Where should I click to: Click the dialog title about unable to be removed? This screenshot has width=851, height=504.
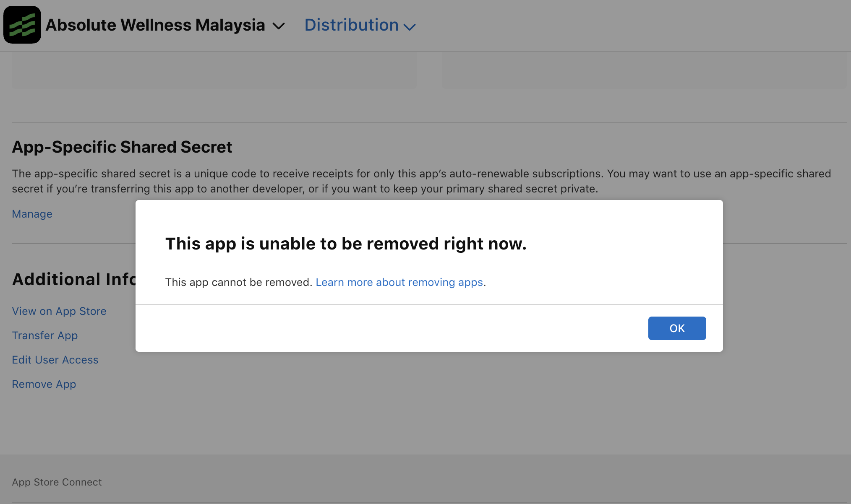click(346, 244)
